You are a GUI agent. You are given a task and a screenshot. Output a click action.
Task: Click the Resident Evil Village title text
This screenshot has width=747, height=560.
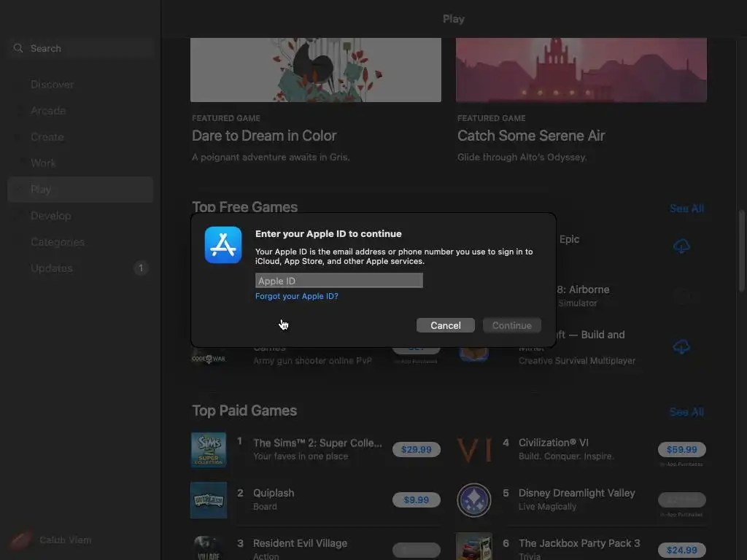click(x=300, y=543)
